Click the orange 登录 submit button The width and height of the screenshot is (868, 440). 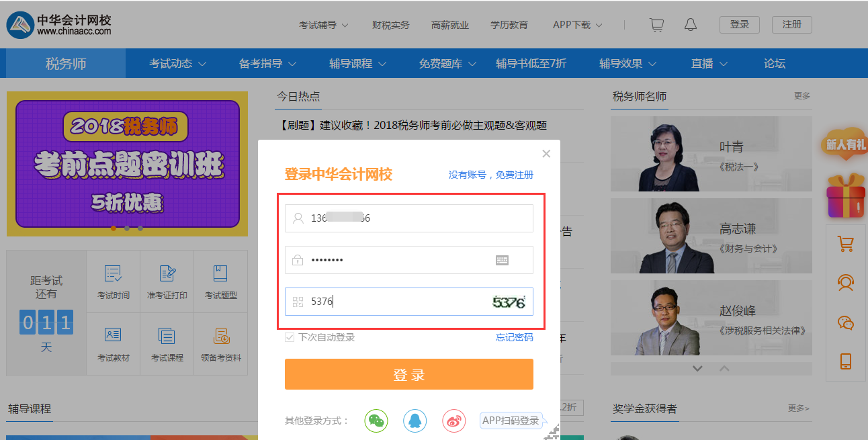click(x=409, y=374)
